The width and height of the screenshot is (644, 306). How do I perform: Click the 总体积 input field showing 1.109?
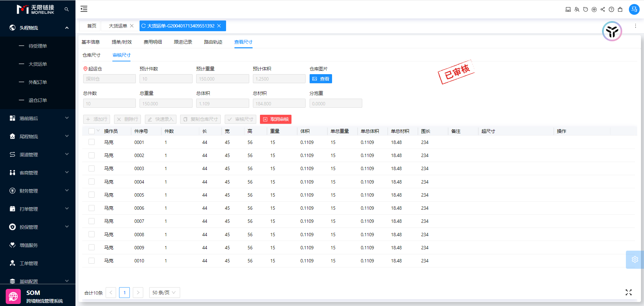click(222, 103)
